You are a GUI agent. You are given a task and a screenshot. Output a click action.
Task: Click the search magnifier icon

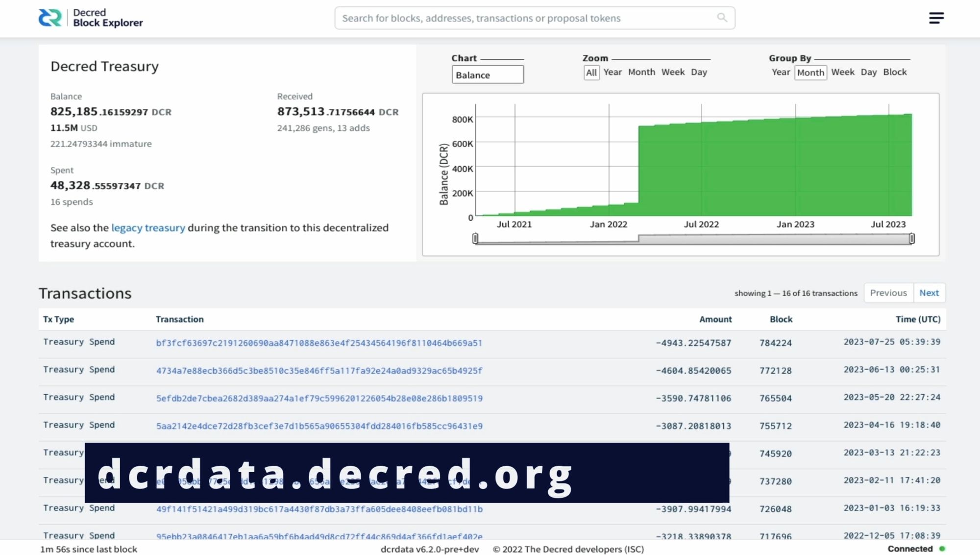click(722, 18)
